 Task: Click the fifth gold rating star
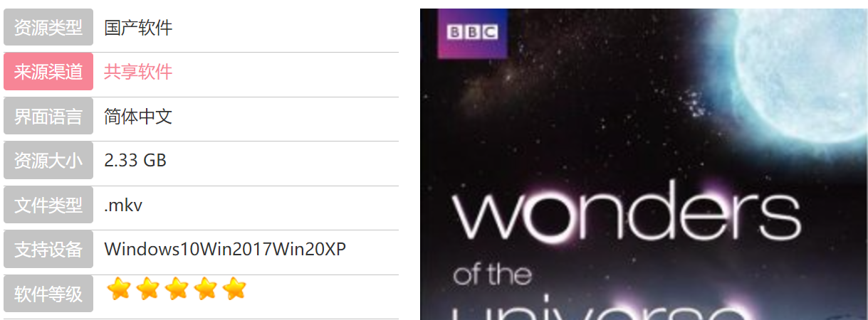[234, 289]
